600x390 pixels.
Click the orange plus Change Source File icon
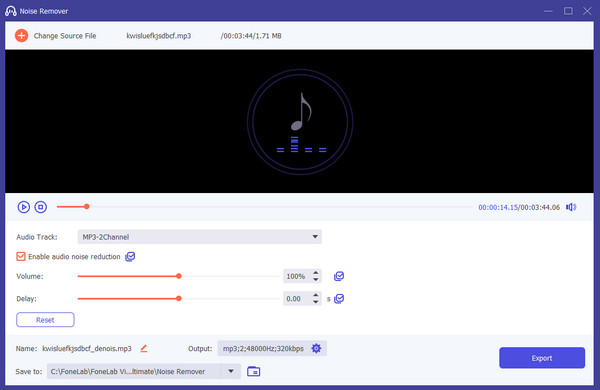coord(21,36)
